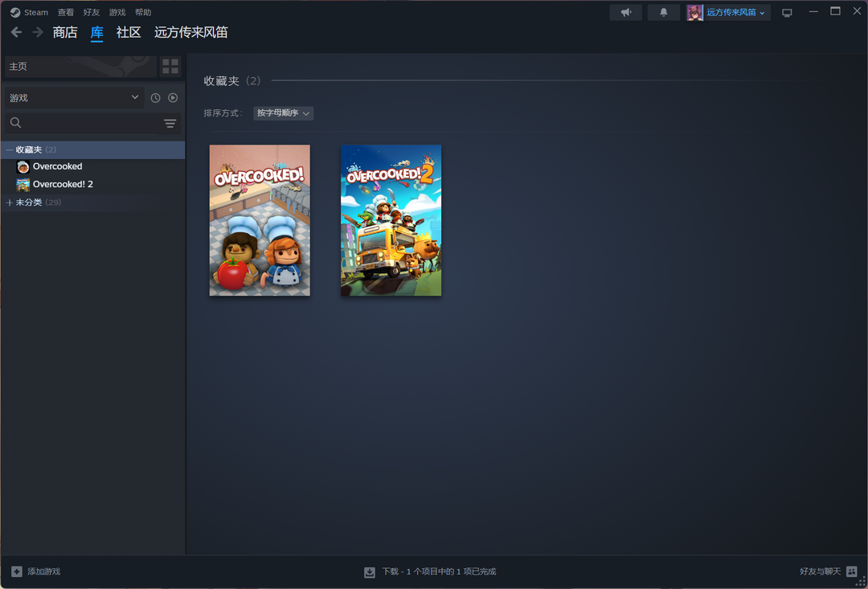Click the 排序方式 label
This screenshot has height=589, width=868.
(x=223, y=113)
